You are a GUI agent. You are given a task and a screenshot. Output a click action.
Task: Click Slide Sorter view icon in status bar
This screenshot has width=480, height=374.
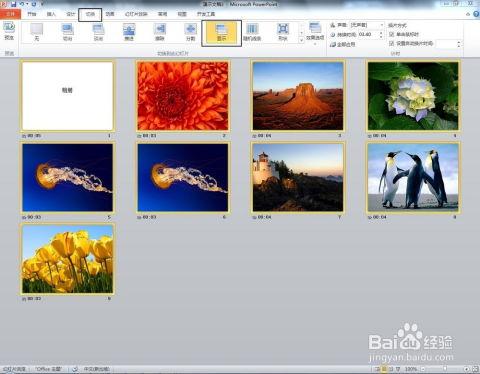(x=384, y=369)
